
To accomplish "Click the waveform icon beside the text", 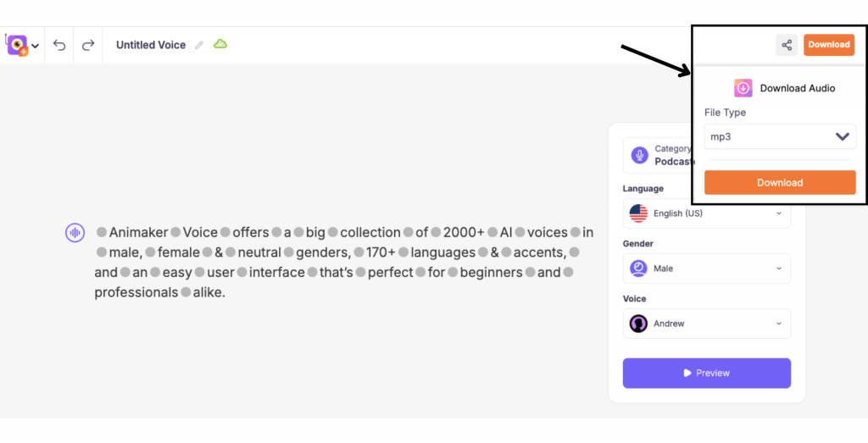I will [75, 233].
